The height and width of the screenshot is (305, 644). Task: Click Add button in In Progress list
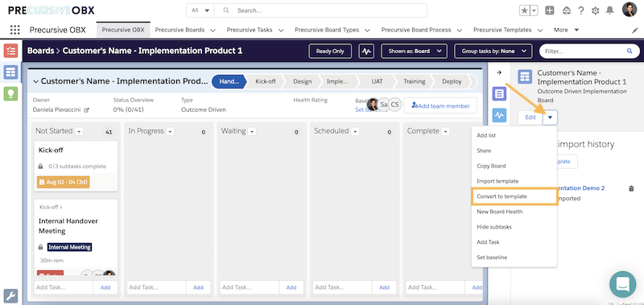point(198,287)
